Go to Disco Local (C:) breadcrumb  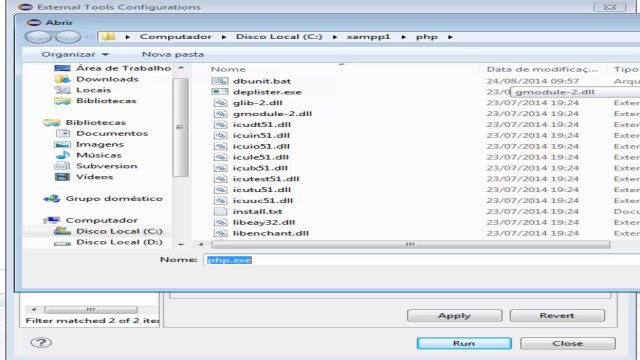point(279,37)
